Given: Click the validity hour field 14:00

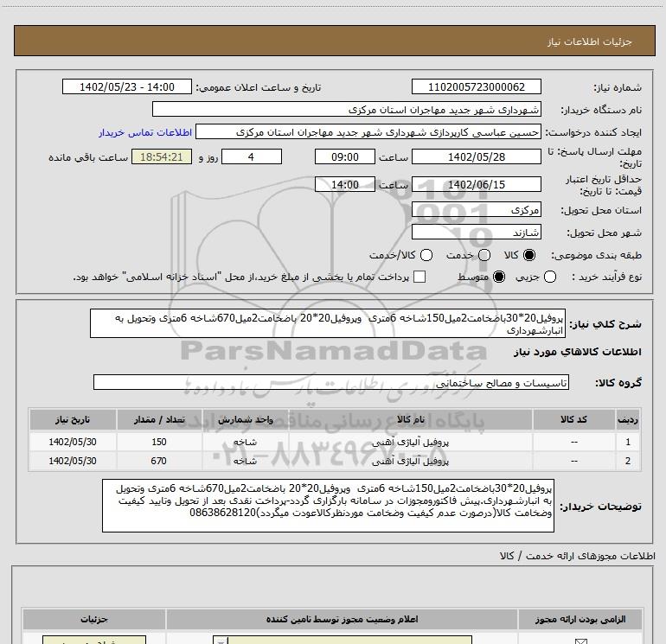Looking at the screenshot, I should tap(345, 185).
